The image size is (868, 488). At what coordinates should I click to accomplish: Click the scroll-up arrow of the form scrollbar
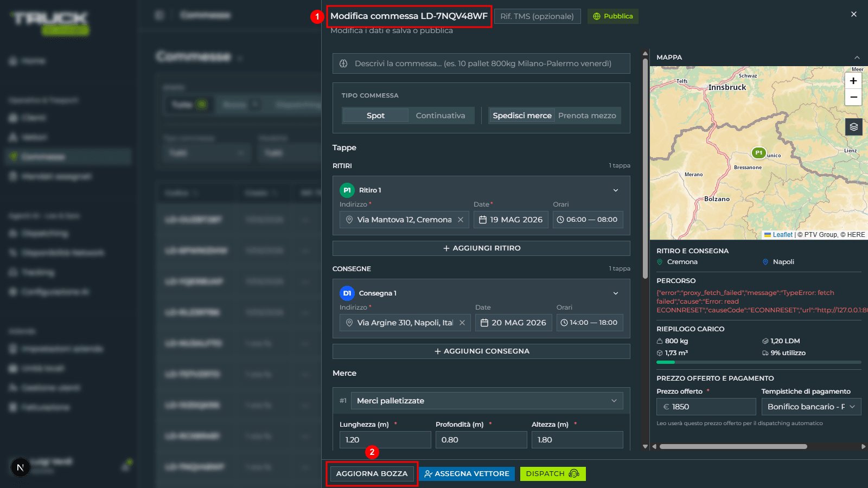tap(646, 54)
